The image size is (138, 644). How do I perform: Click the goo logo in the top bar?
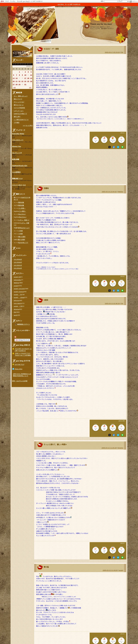click(2, 1)
